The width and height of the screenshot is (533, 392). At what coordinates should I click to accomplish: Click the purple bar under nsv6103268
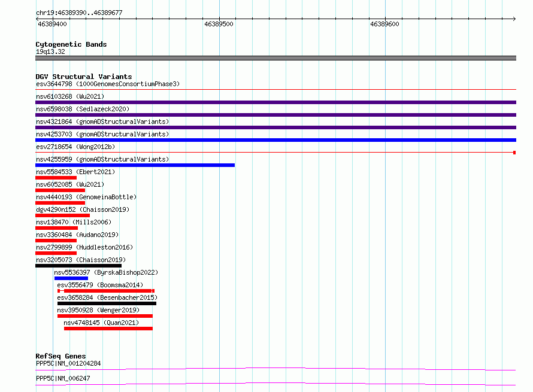[275, 102]
